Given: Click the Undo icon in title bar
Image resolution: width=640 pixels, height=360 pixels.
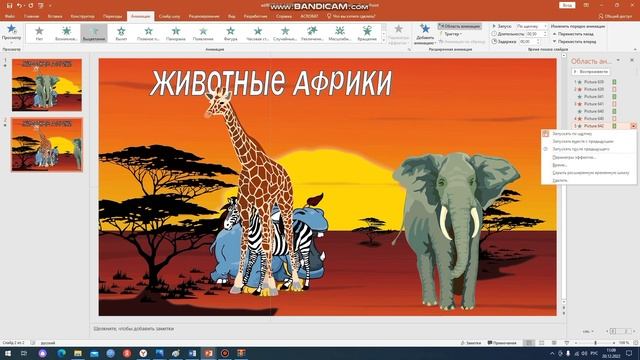Looking at the screenshot, I should (19, 6).
